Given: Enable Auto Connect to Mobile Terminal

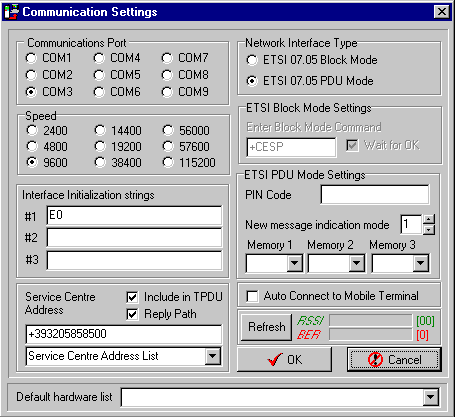Looking at the screenshot, I should click(252, 296).
